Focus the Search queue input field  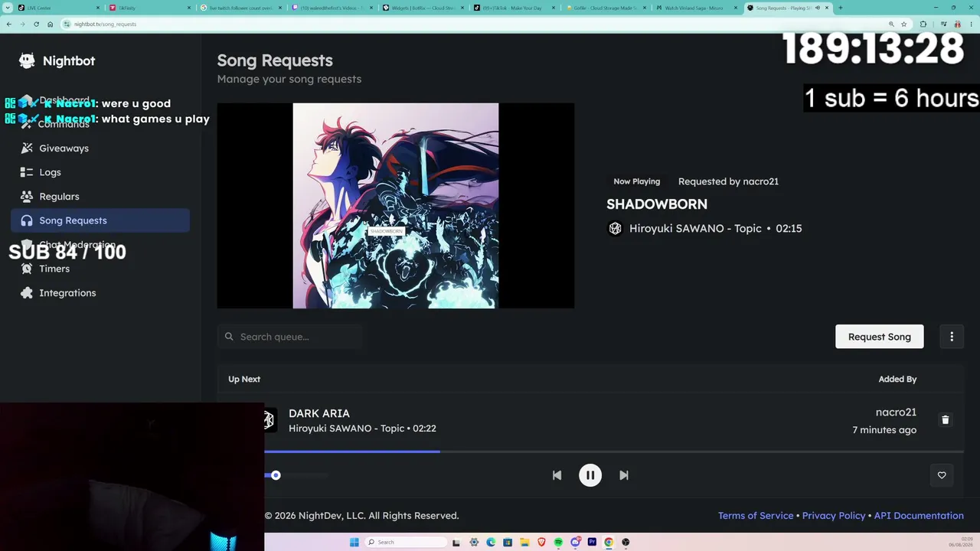291,337
